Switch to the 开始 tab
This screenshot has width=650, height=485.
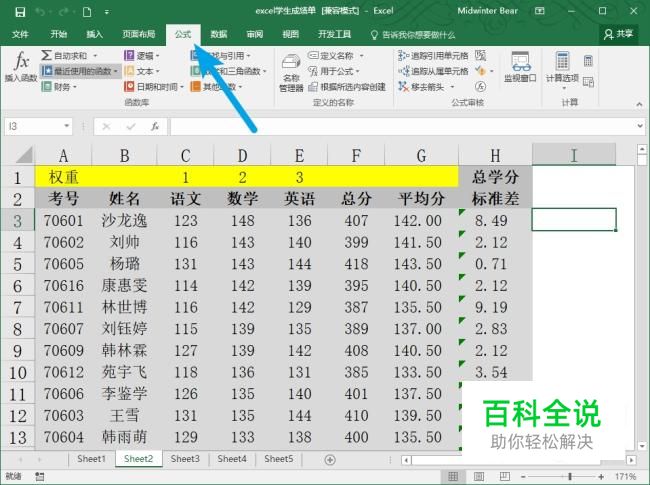click(x=58, y=34)
